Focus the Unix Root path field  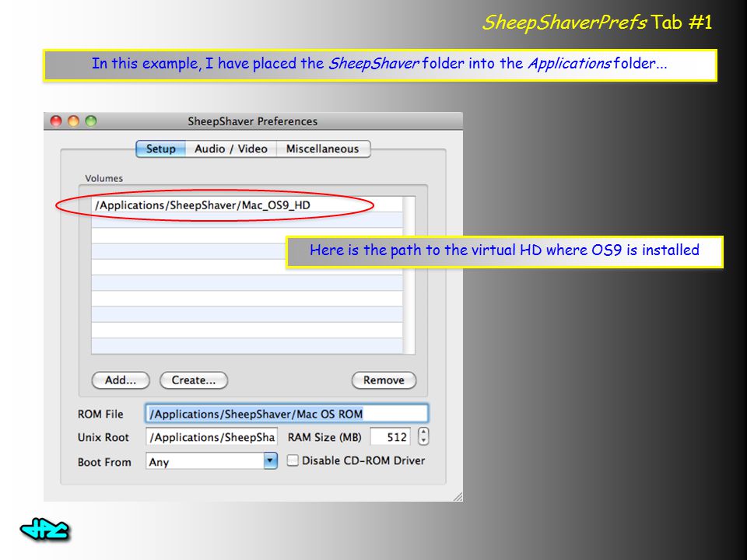pos(212,437)
